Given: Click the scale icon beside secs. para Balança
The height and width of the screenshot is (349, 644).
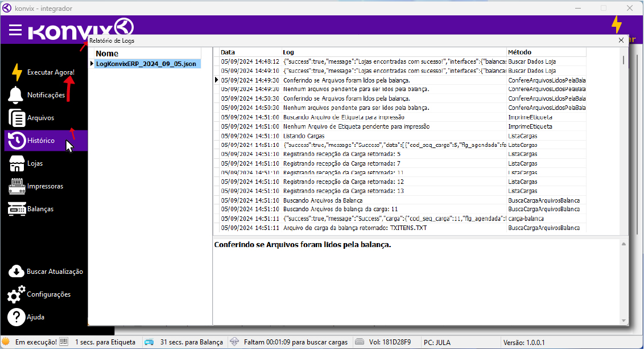Looking at the screenshot, I should coord(149,342).
